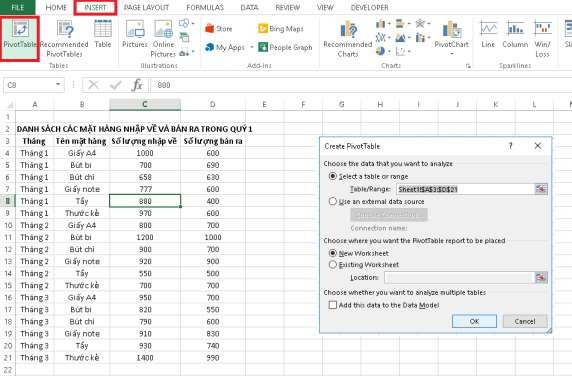Expand column chart type dropdown

[390, 24]
